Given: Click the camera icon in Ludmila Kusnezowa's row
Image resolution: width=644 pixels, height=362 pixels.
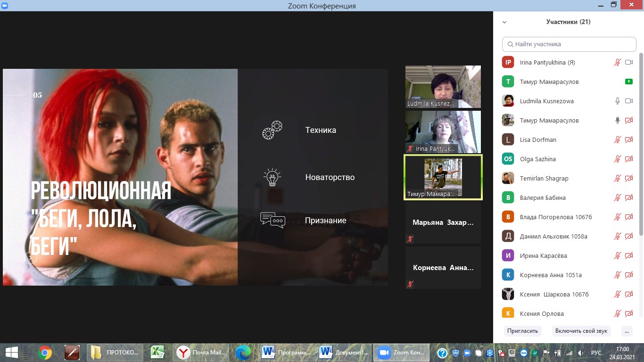Looking at the screenshot, I should 628,101.
